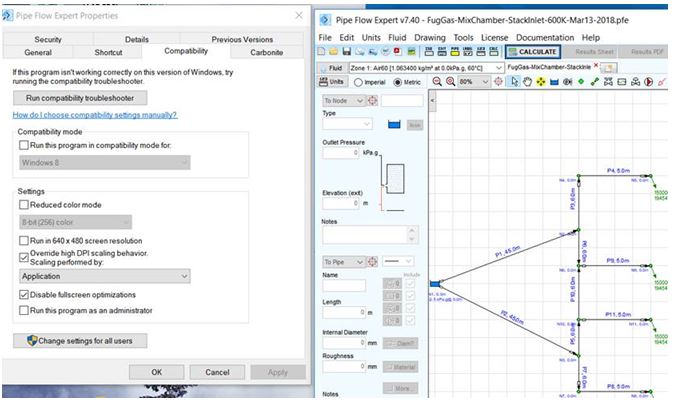Open the pipe line style dropdown
The image size is (680, 403).
click(398, 261)
